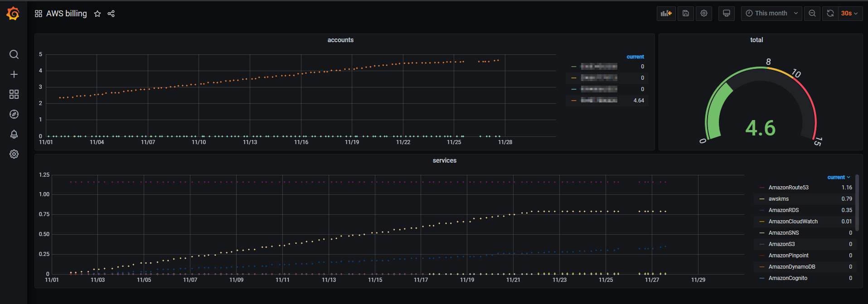Click the 11/29 label on services axis
868x304 pixels.
[698, 280]
